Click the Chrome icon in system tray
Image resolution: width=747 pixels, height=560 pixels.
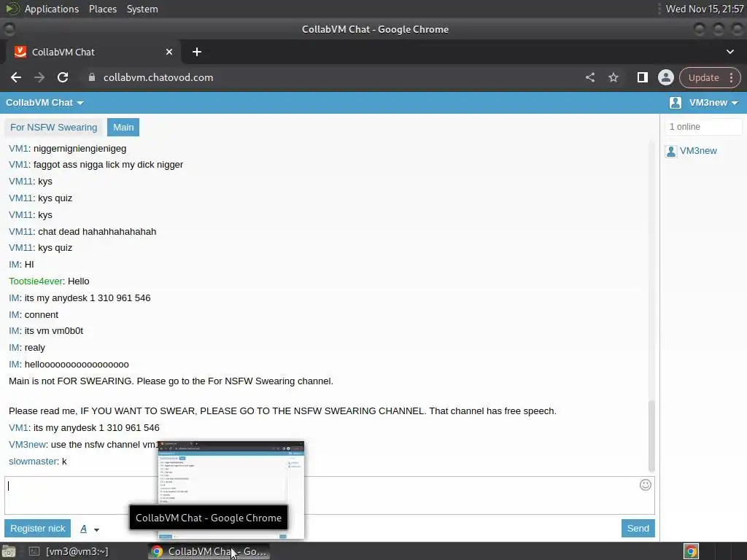point(691,551)
